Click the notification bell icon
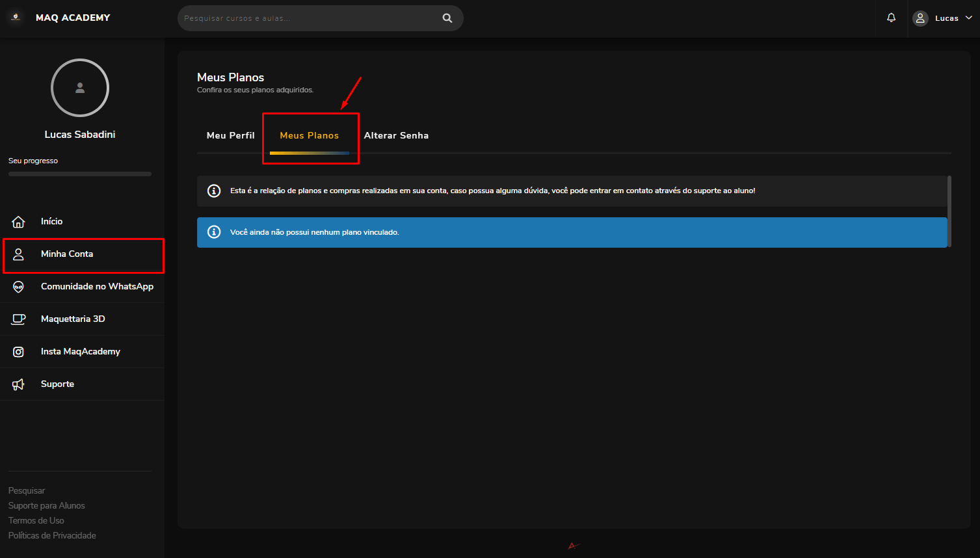The width and height of the screenshot is (980, 558). click(x=891, y=18)
